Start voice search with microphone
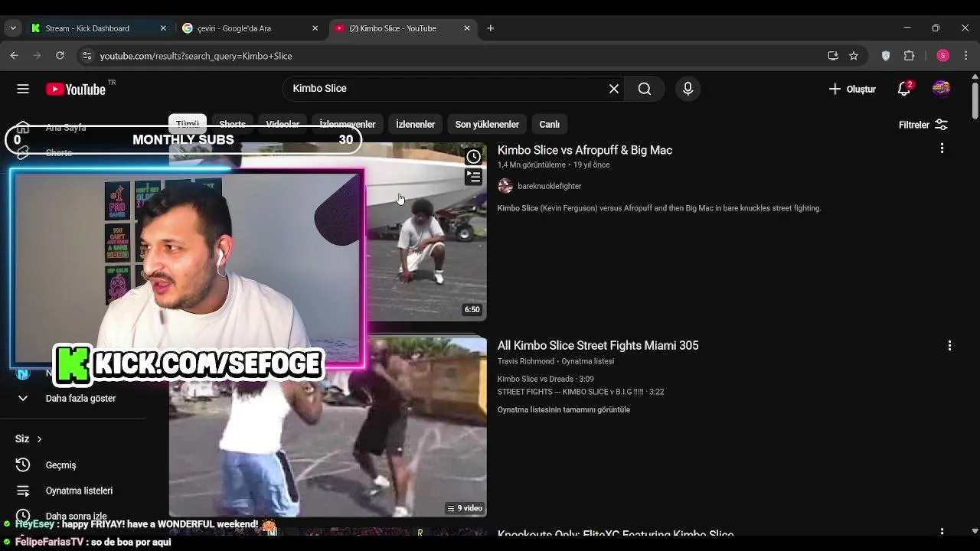This screenshot has width=980, height=551. (x=688, y=89)
